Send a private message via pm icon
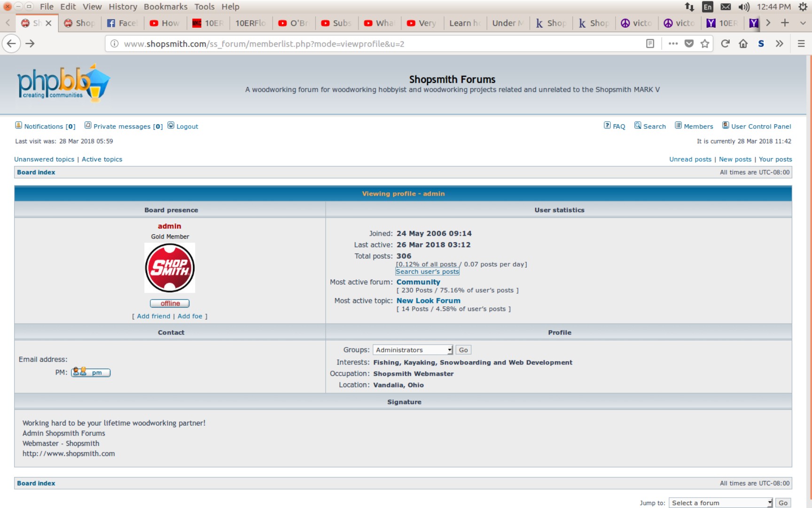 tap(91, 373)
